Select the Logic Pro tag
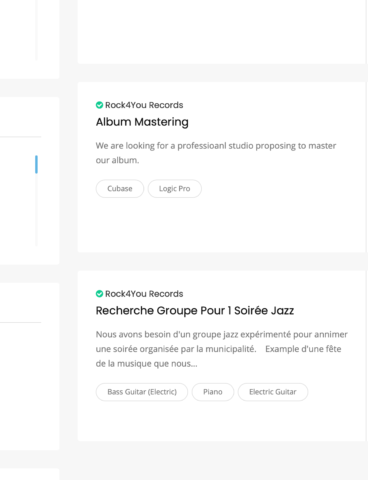This screenshot has width=368, height=480. pyautogui.click(x=175, y=189)
